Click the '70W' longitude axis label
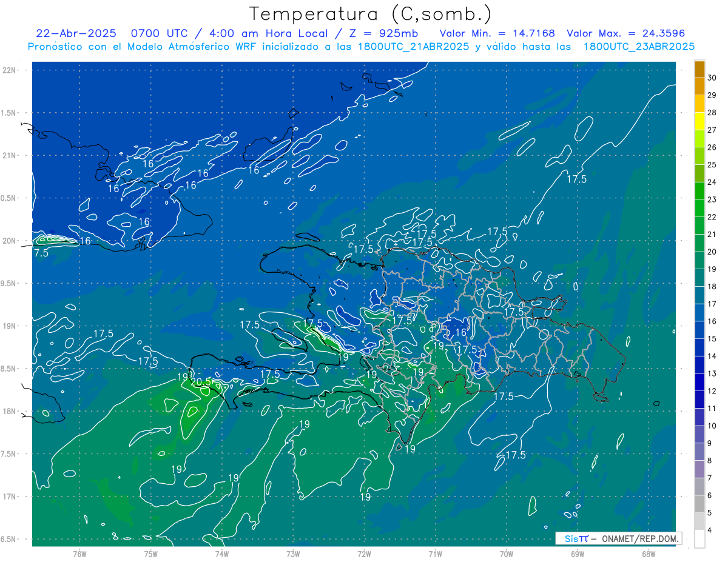728x562 pixels. 507,554
